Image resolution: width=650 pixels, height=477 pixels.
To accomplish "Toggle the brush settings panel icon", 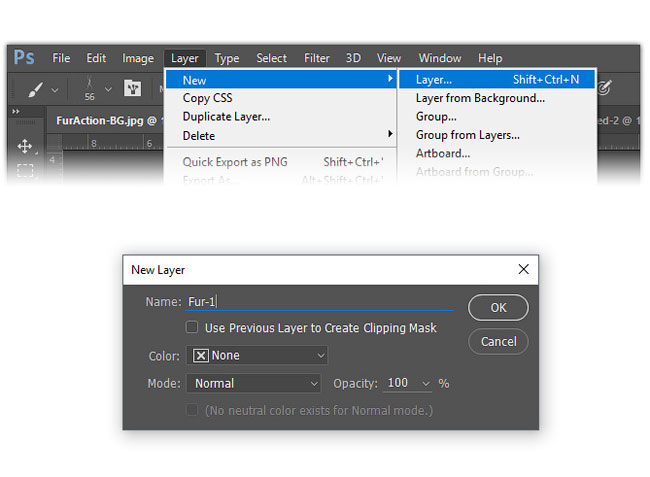I will tap(133, 88).
